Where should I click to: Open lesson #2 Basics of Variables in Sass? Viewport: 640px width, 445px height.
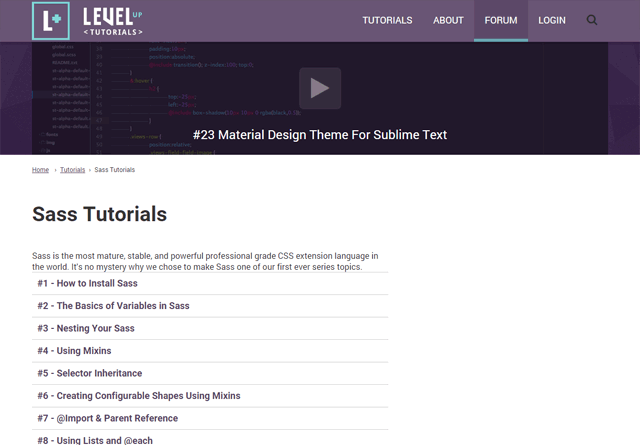pos(113,306)
